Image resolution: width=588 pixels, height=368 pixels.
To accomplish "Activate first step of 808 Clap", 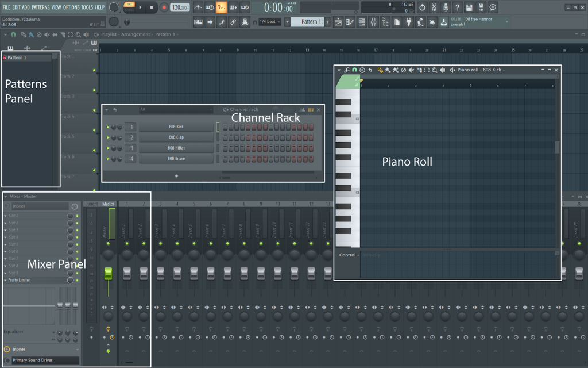I will 225,137.
